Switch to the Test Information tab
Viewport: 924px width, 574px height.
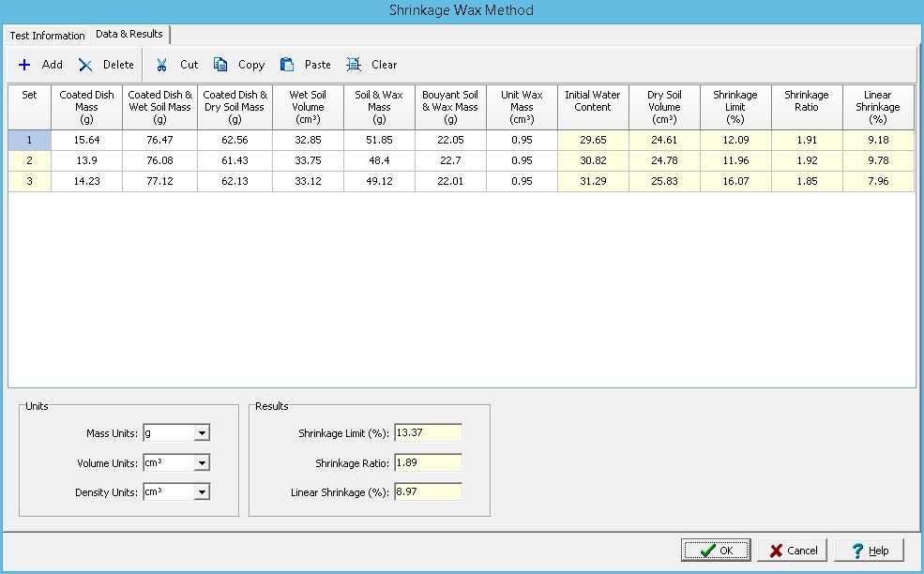tap(47, 36)
